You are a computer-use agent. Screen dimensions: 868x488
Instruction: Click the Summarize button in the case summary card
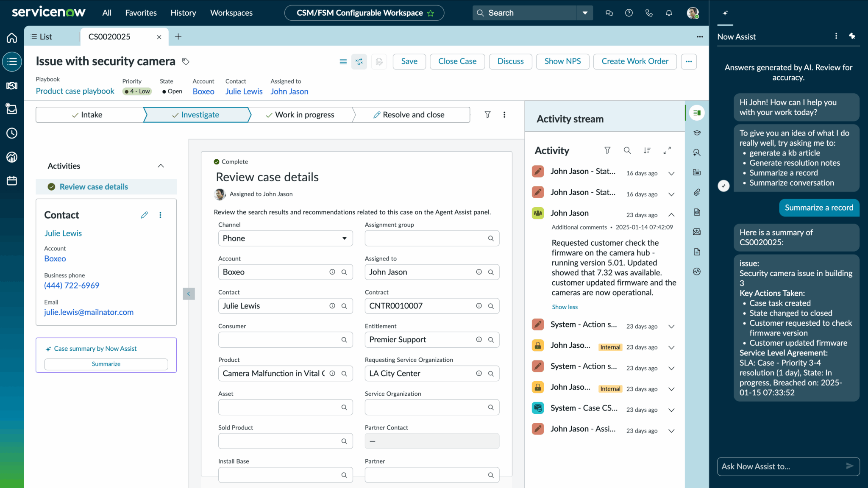106,364
